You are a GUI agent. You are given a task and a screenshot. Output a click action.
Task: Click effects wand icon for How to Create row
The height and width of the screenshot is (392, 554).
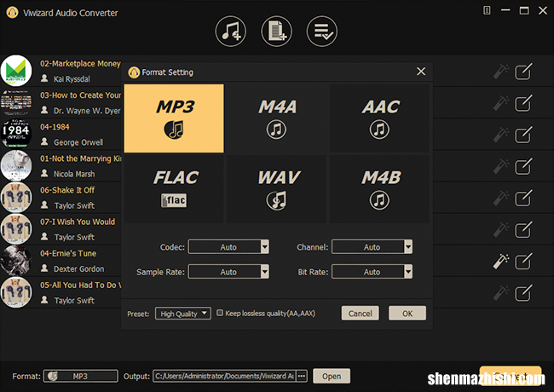pos(501,103)
